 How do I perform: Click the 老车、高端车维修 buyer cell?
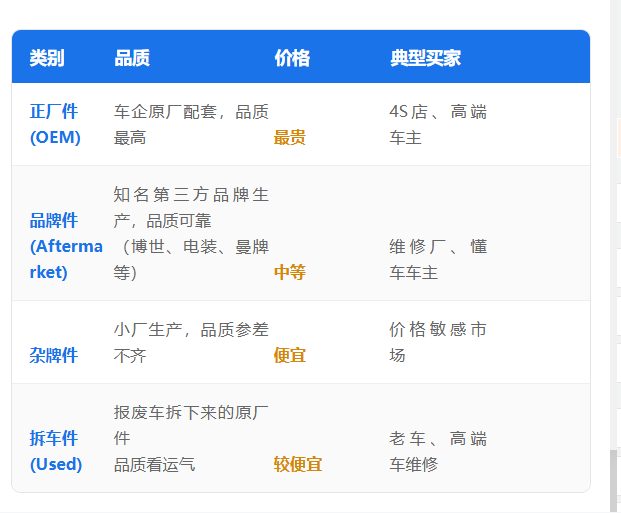point(438,451)
